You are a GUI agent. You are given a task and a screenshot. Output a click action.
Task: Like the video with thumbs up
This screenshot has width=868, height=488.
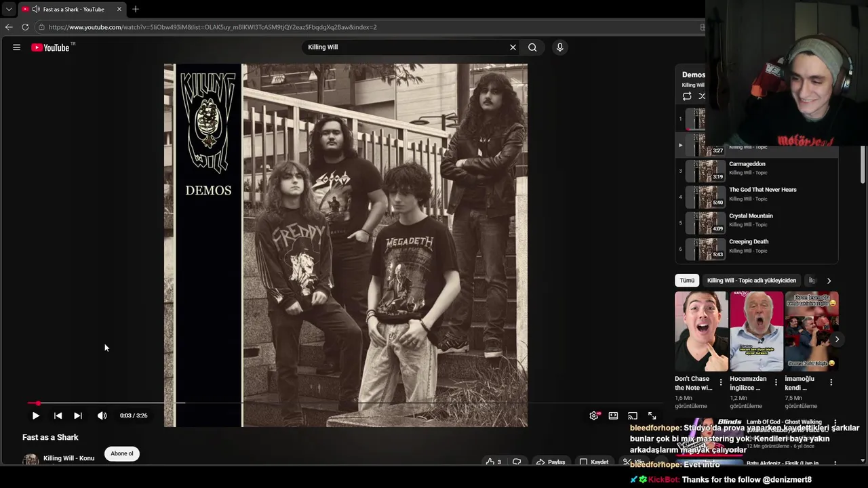point(493,462)
